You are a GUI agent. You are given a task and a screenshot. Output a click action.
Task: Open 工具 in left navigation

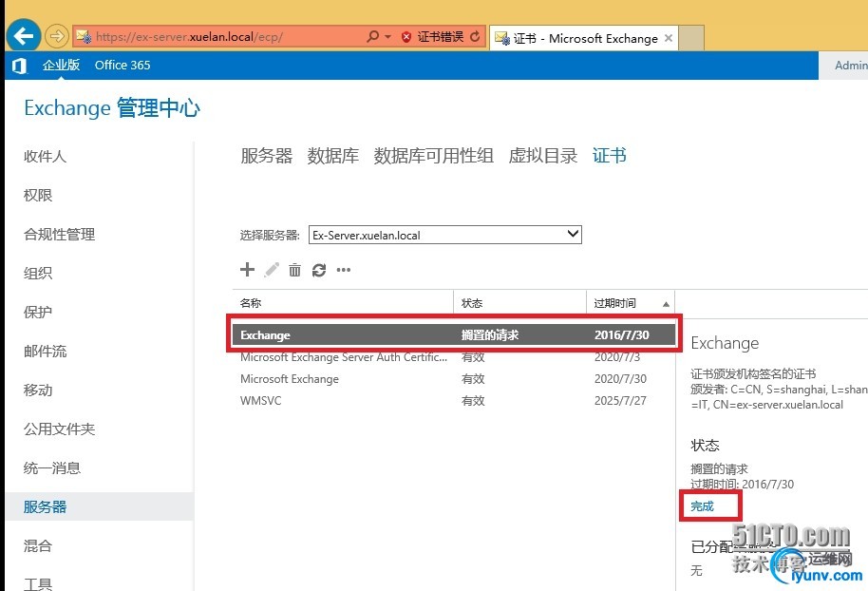point(38,583)
